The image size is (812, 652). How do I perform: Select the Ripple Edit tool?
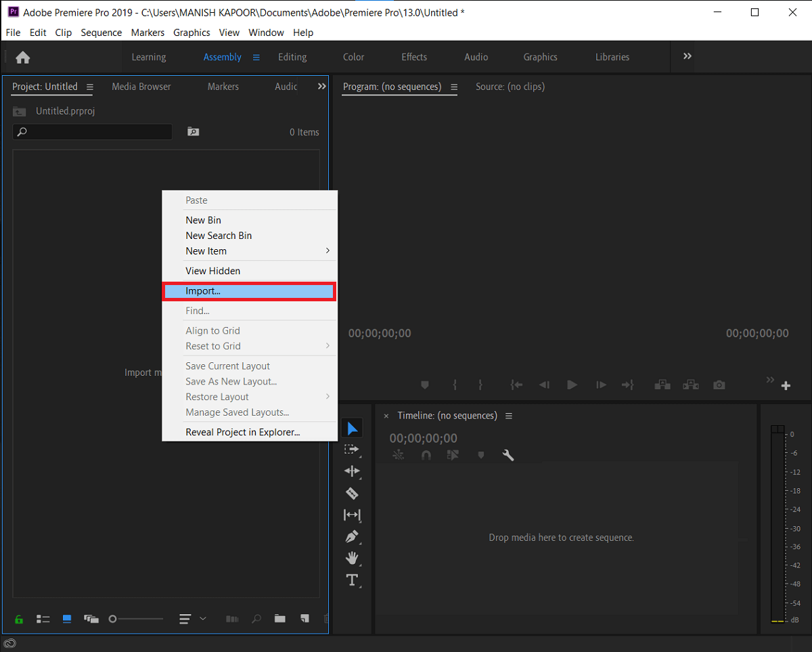pos(352,471)
